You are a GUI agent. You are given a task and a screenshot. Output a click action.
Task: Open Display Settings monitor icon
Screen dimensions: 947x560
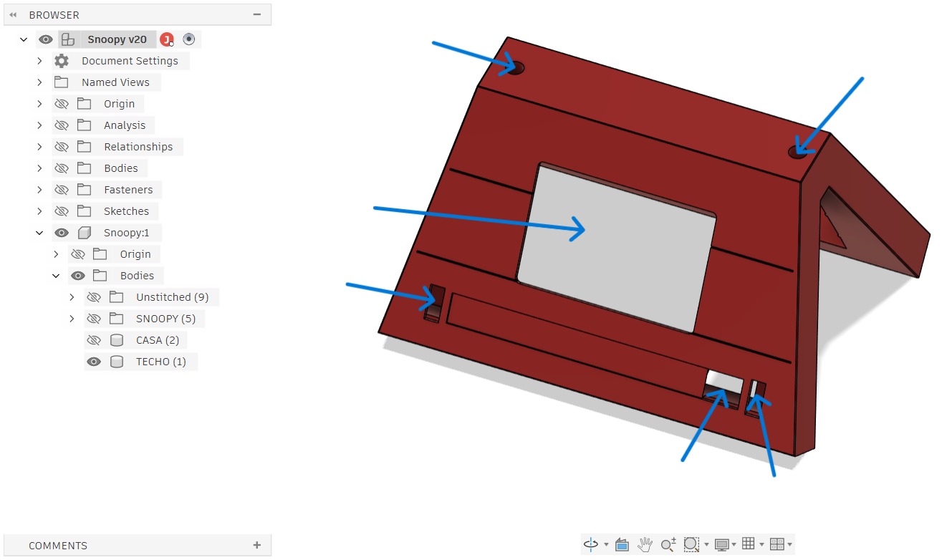coord(721,545)
